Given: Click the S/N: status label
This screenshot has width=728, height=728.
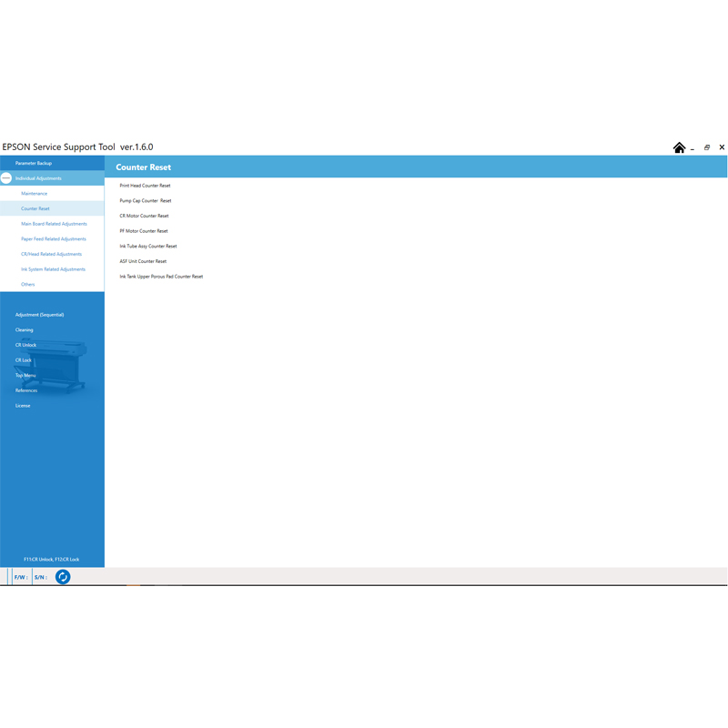Looking at the screenshot, I should [41, 577].
